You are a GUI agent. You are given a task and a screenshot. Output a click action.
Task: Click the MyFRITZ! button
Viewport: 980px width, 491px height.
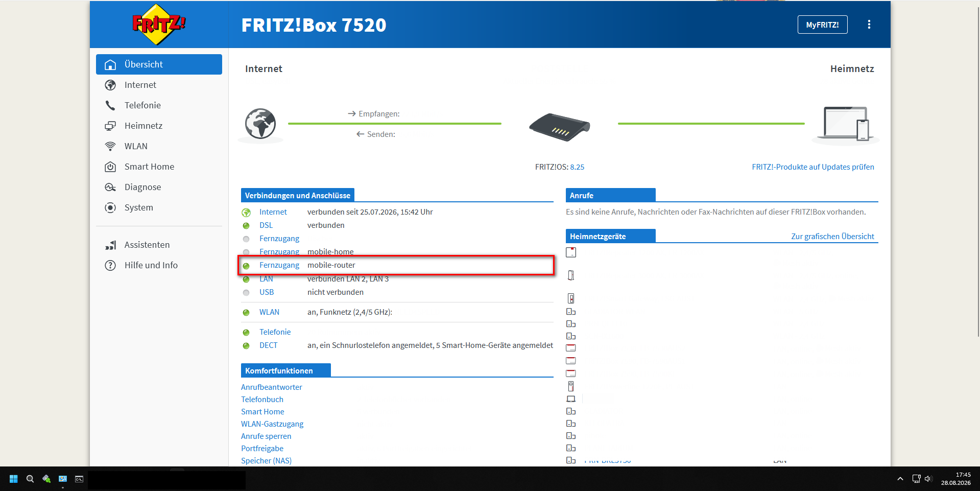pyautogui.click(x=822, y=25)
